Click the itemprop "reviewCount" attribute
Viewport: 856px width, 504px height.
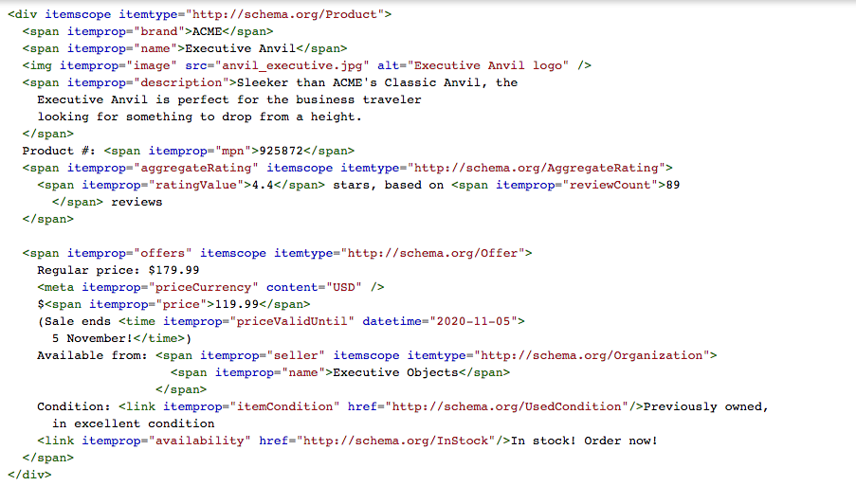pos(576,185)
